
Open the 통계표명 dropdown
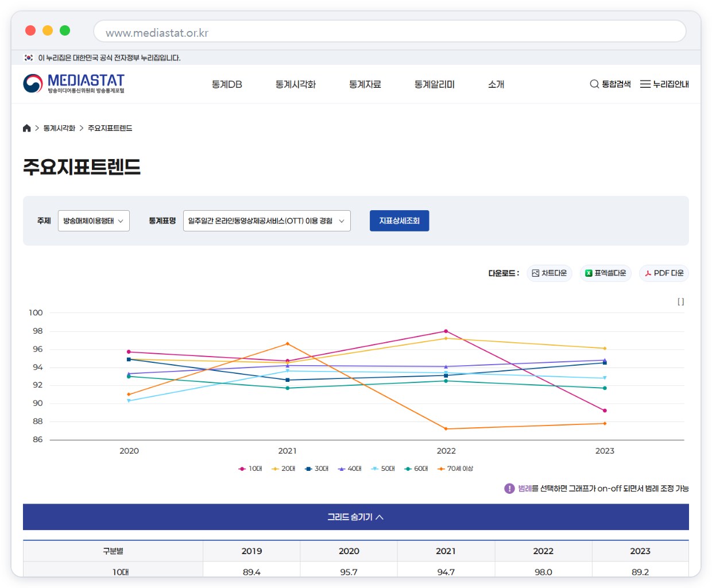point(267,221)
